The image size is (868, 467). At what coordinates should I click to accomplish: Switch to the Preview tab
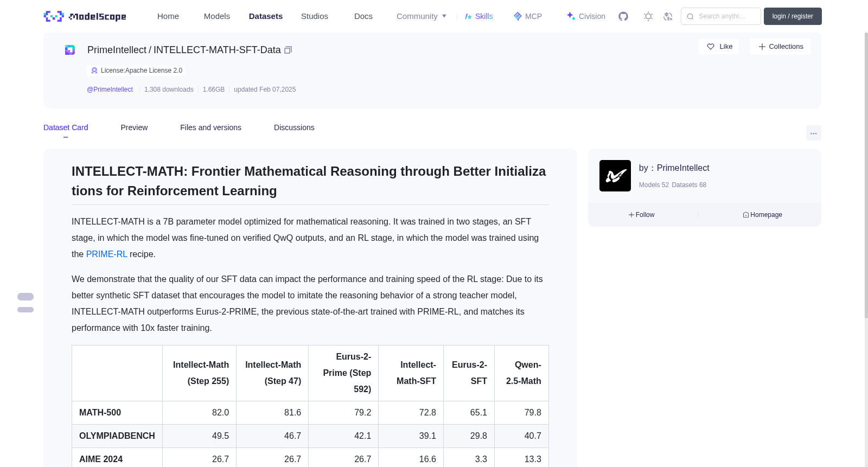(x=134, y=127)
